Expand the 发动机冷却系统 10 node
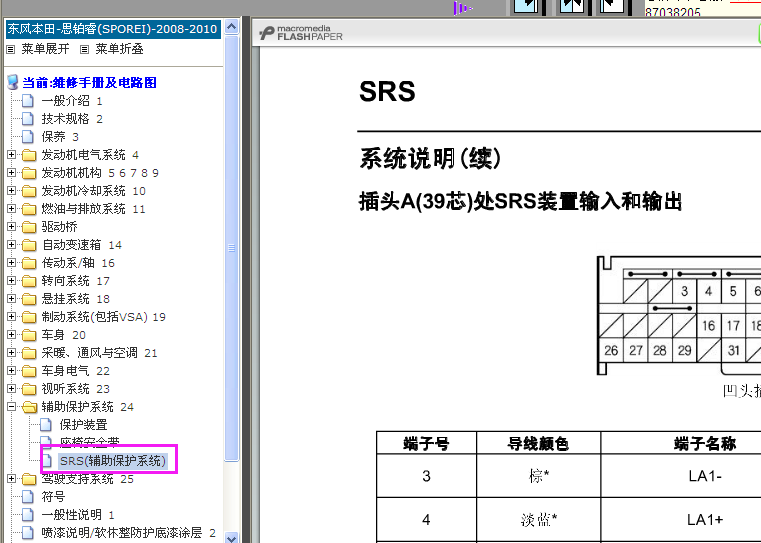761x543 pixels. coord(11,191)
